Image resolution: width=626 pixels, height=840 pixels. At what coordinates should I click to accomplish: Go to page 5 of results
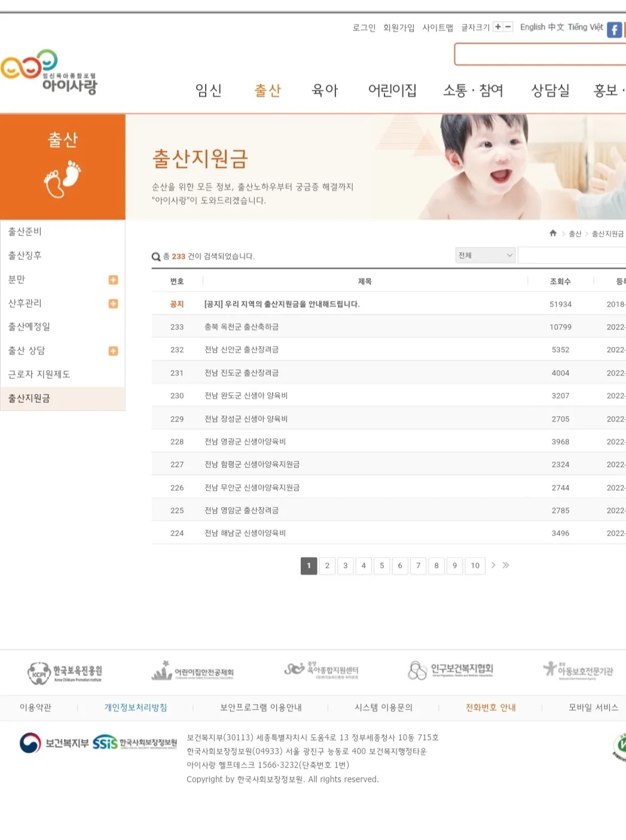382,566
